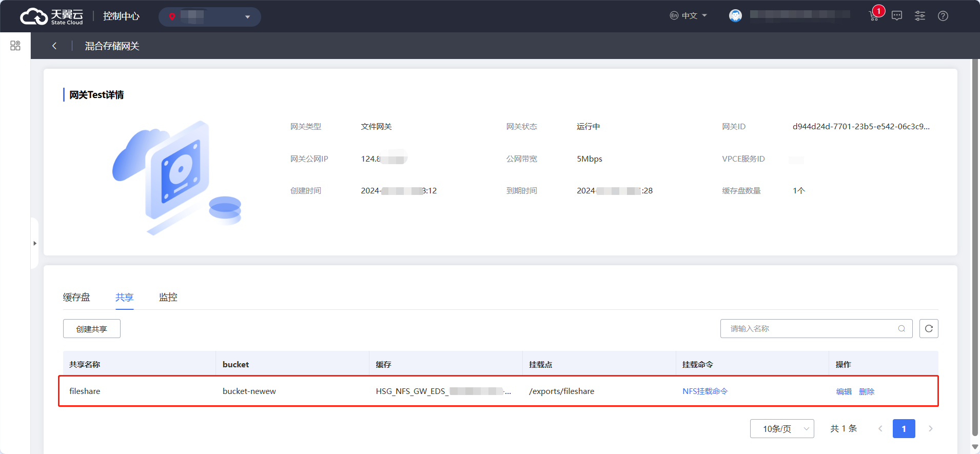This screenshot has height=454, width=980.
Task: Click the fileshare share name cell
Action: (x=85, y=391)
